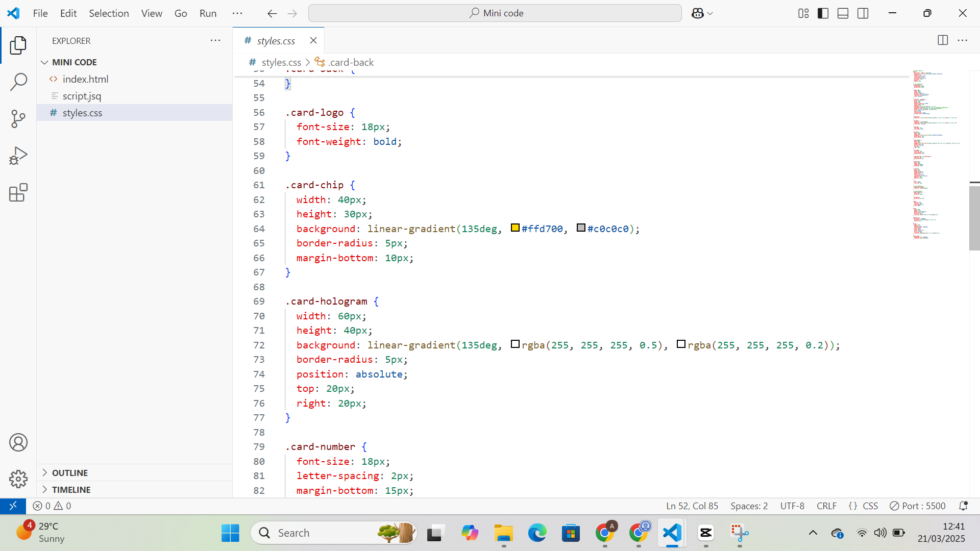Open Run and Debug view

point(18,156)
